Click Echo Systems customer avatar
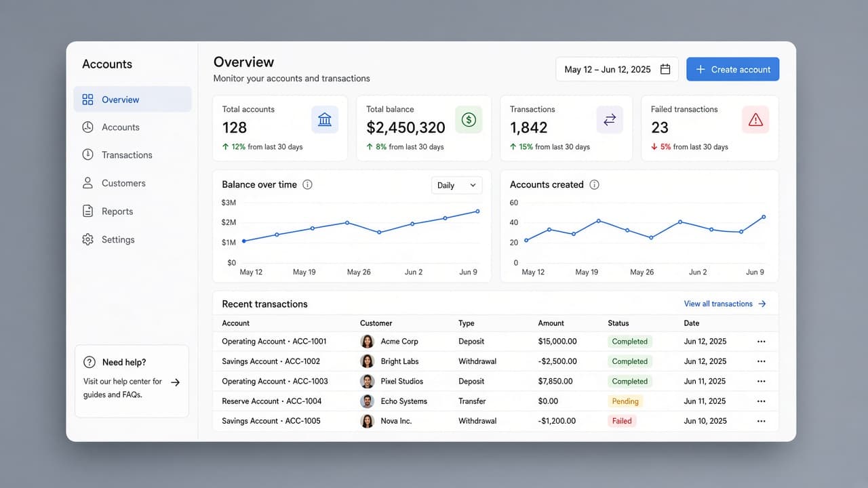 pos(367,401)
